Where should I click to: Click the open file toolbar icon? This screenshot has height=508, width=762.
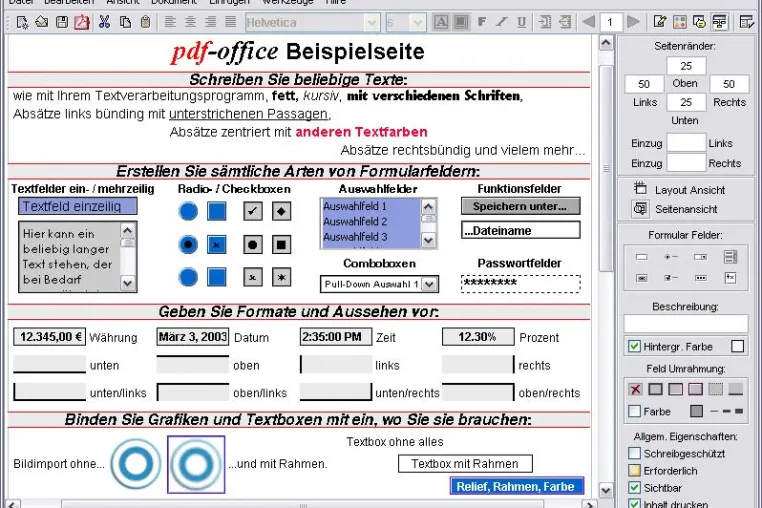pyautogui.click(x=42, y=22)
